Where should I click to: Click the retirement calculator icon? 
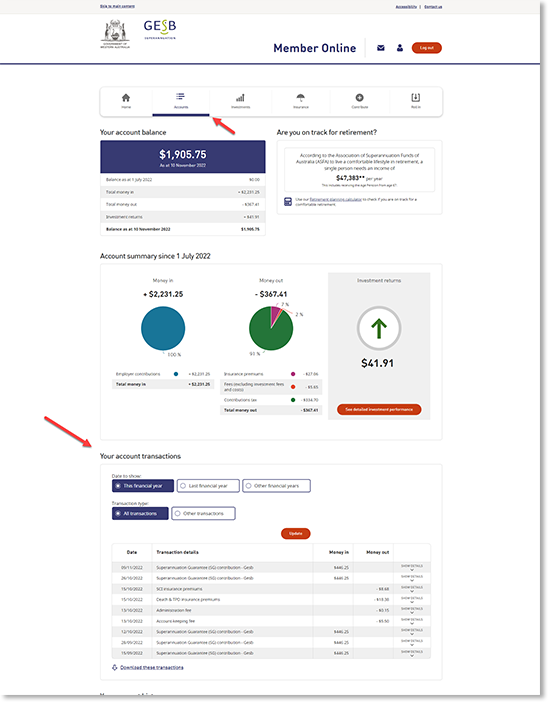(x=289, y=202)
